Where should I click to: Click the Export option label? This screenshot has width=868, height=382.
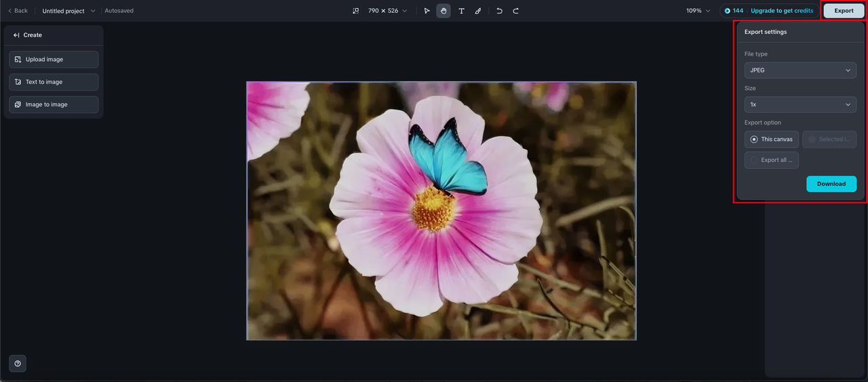click(763, 123)
